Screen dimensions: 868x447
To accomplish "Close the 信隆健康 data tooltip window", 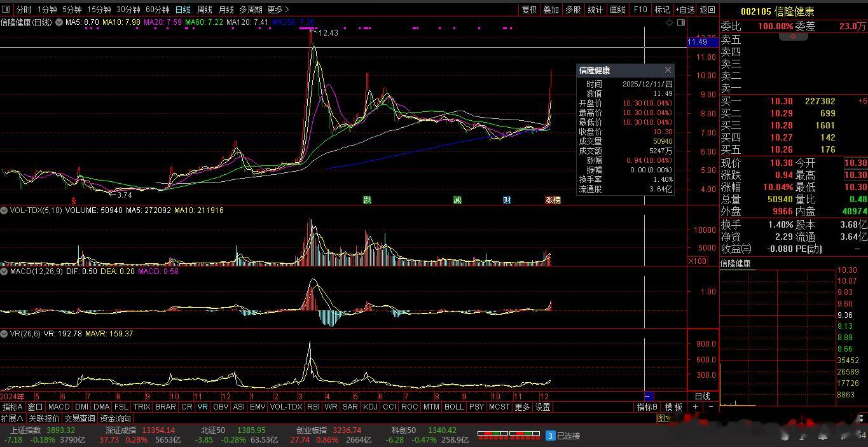I will 668,70.
